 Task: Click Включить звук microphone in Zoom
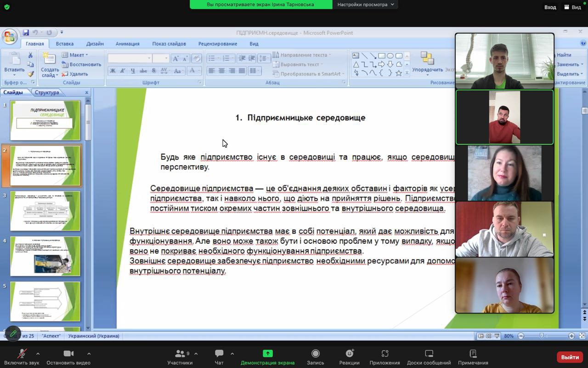point(22,357)
